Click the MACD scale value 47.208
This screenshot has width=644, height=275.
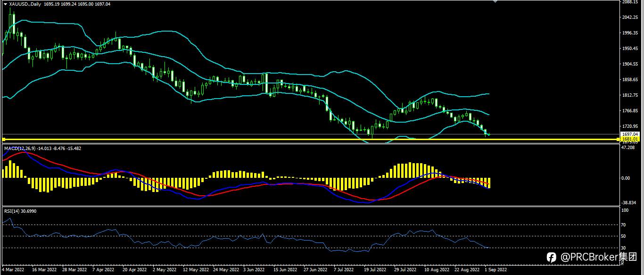pyautogui.click(x=628, y=148)
